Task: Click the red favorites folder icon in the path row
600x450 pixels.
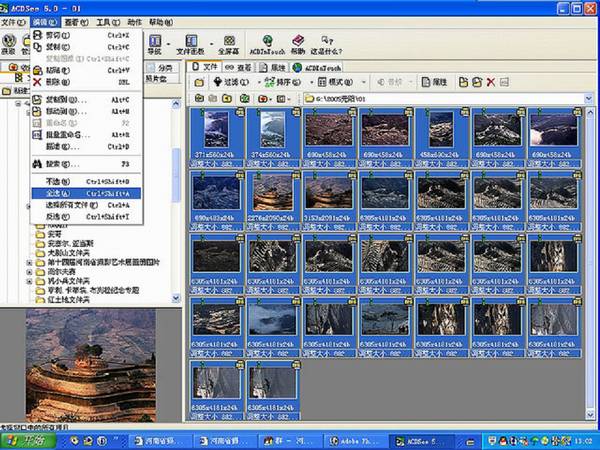Action: [x=262, y=99]
